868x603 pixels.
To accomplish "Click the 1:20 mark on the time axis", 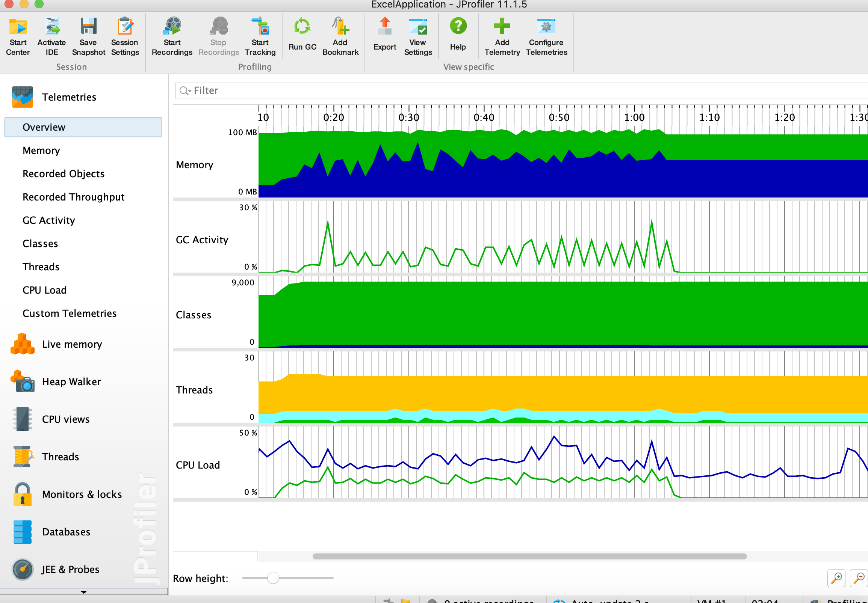I will coord(785,118).
